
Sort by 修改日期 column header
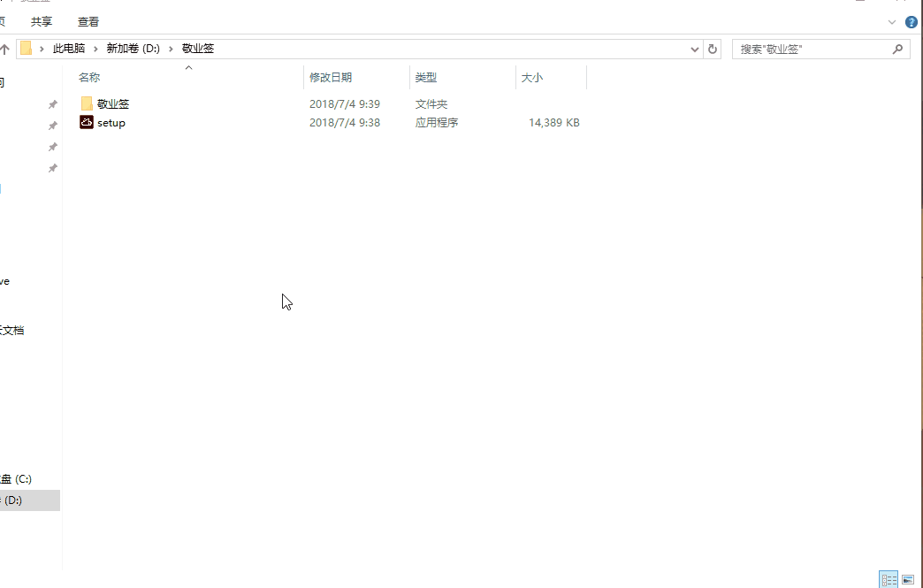(x=331, y=78)
